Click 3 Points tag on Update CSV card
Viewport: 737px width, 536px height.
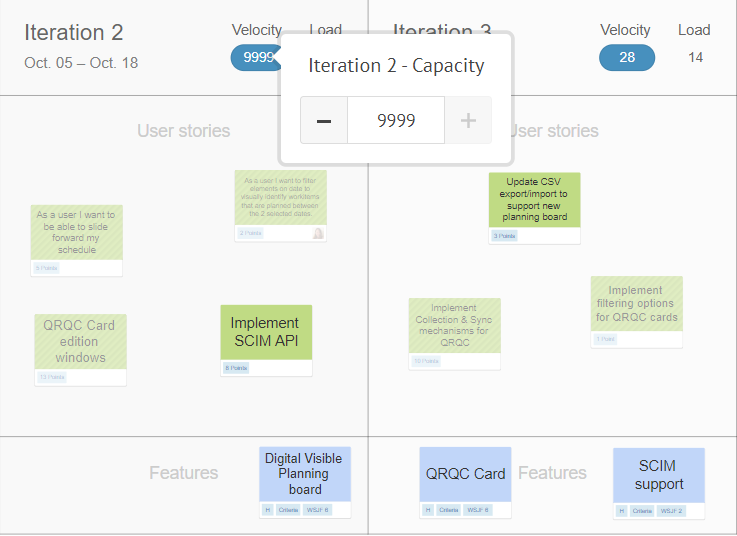point(504,236)
